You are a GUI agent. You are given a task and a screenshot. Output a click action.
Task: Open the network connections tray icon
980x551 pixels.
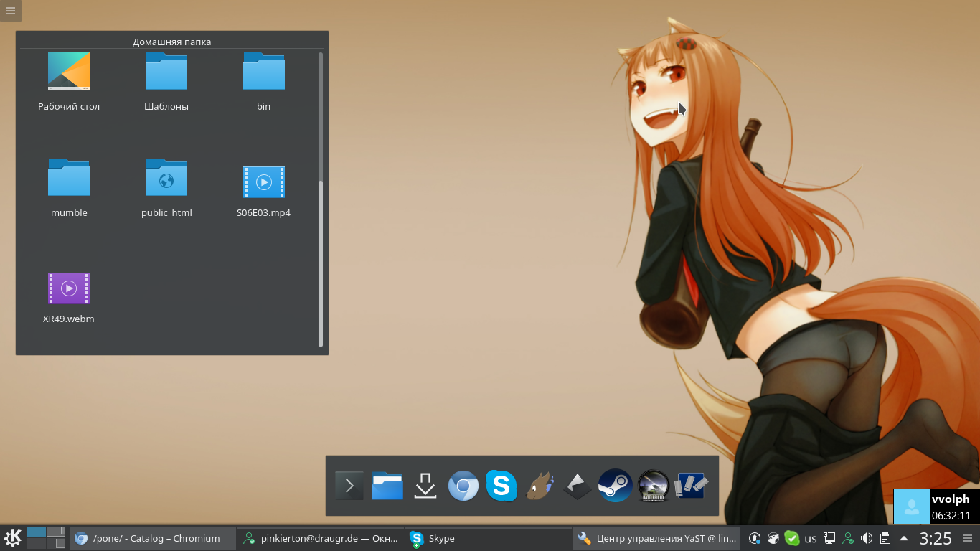coord(829,538)
